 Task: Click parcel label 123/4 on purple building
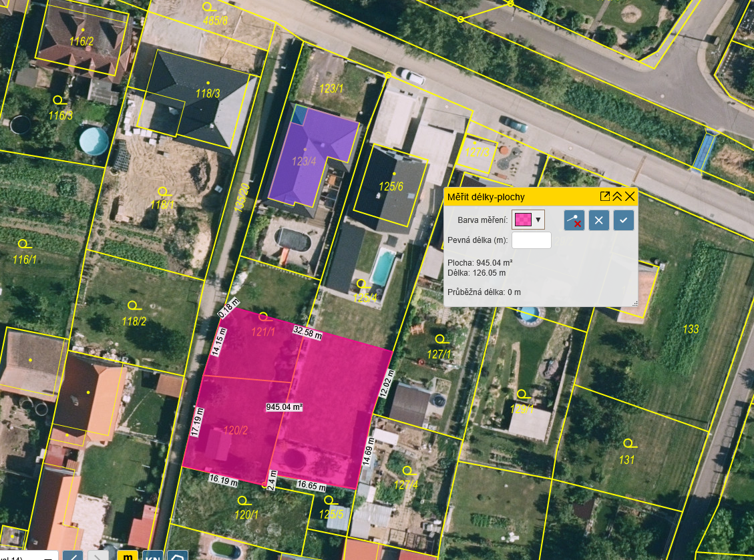[x=304, y=161]
